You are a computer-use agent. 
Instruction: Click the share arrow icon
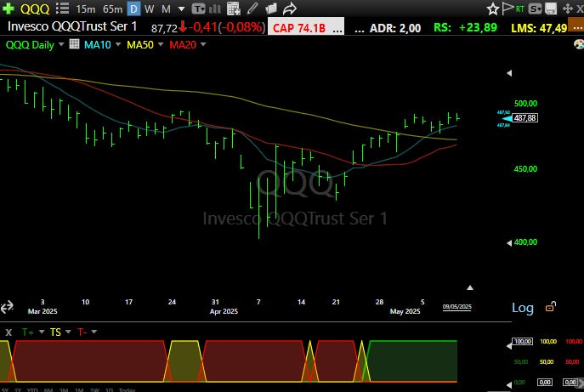[289, 9]
